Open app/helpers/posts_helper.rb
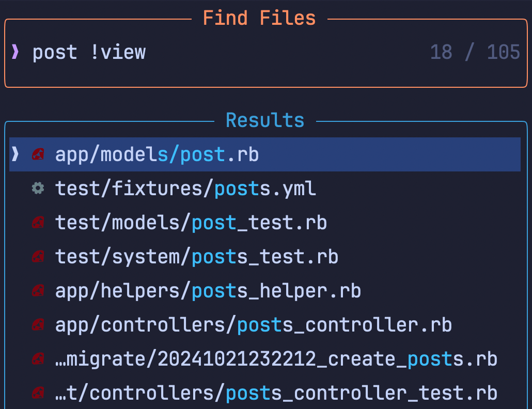 [x=208, y=291]
